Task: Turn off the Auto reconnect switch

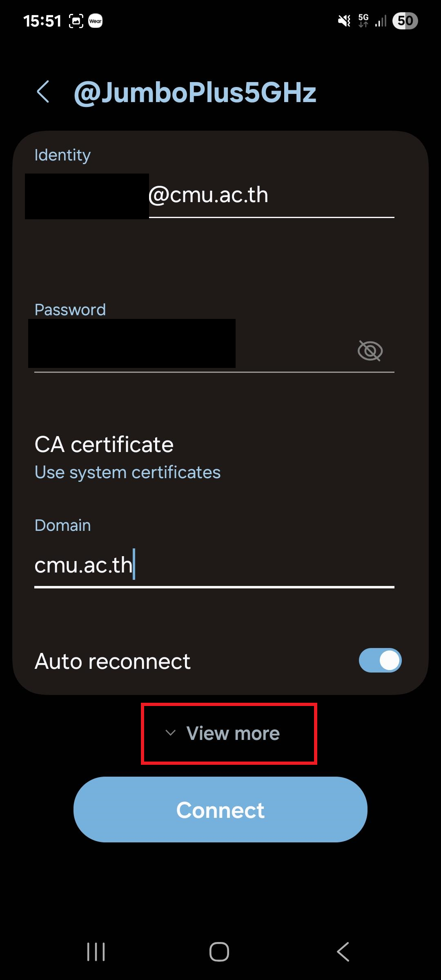Action: click(x=380, y=660)
